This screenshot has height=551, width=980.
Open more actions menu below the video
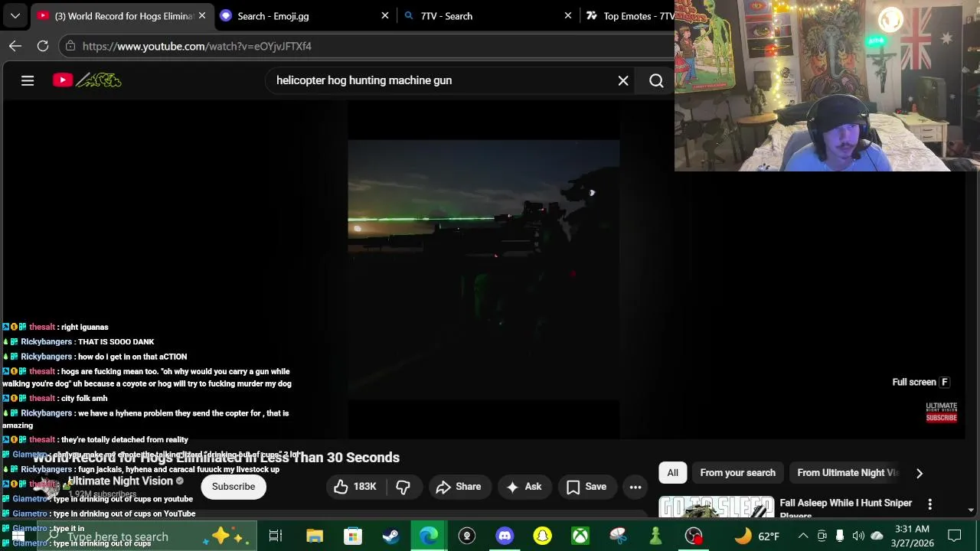click(635, 487)
